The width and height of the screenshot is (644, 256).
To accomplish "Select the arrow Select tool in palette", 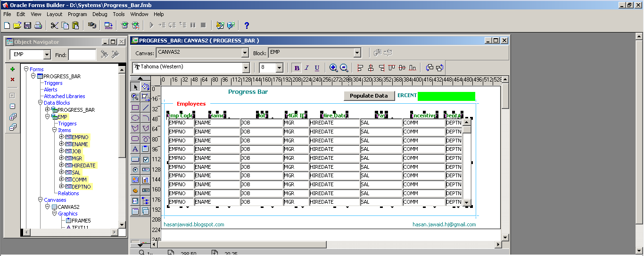I will click(x=135, y=87).
